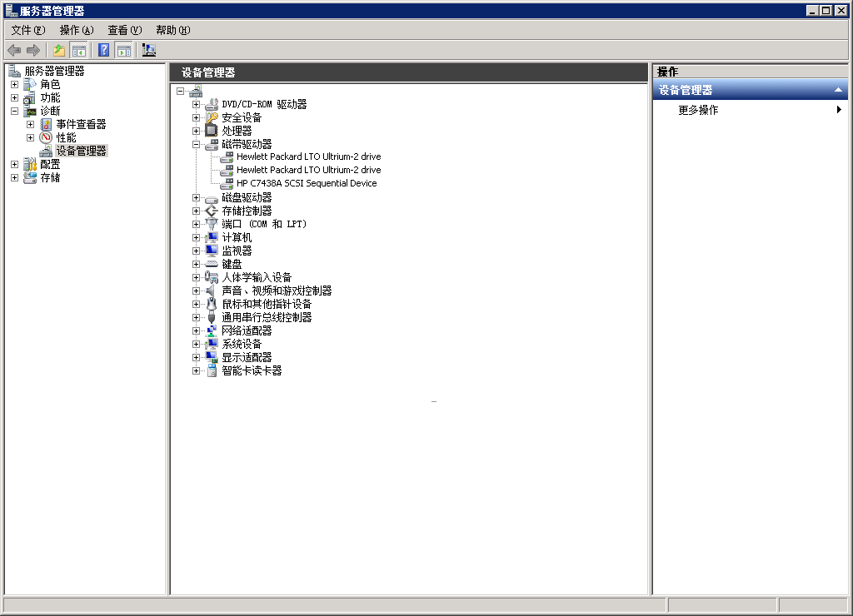Select the 网络适配器 label
Viewport: 853px width, 616px height.
pyautogui.click(x=247, y=330)
